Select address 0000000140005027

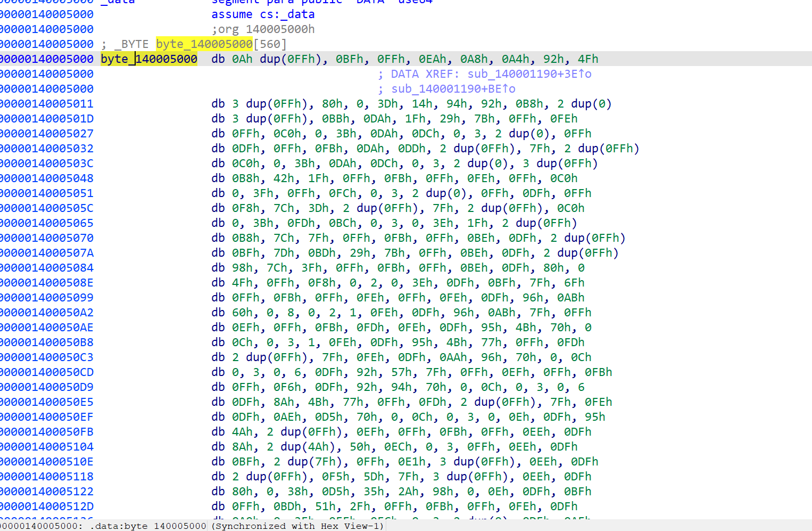tap(47, 134)
